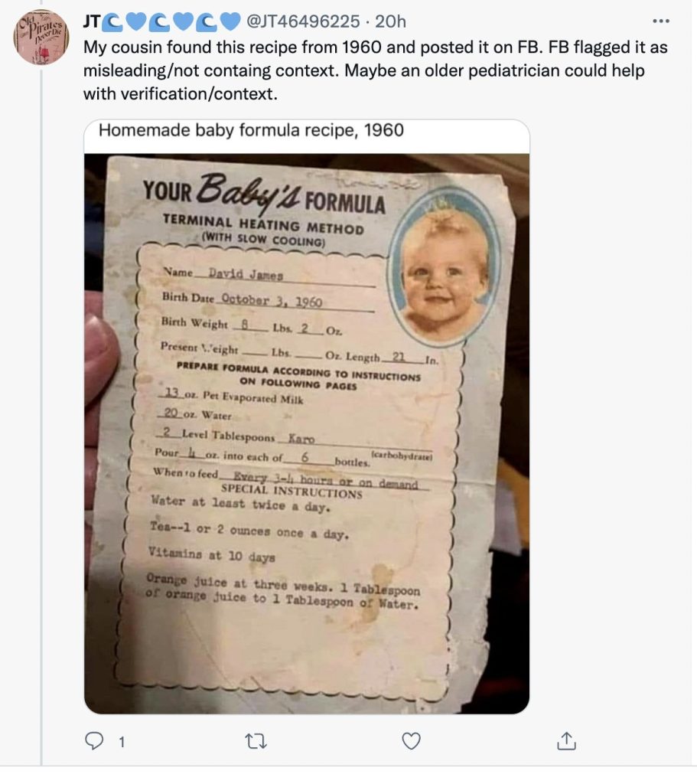This screenshot has width=697, height=784.
Task: Click the reply speech bubble icon
Action: 93,740
